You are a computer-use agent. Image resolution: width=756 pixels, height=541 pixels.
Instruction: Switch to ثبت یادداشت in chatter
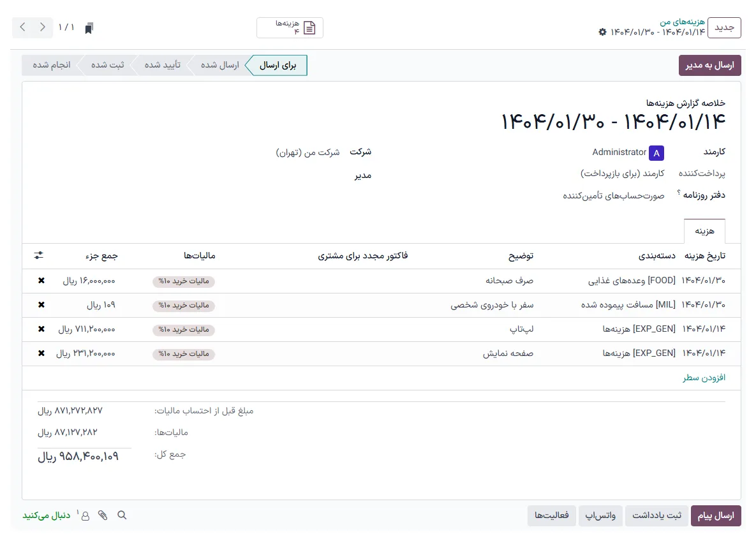(x=656, y=515)
